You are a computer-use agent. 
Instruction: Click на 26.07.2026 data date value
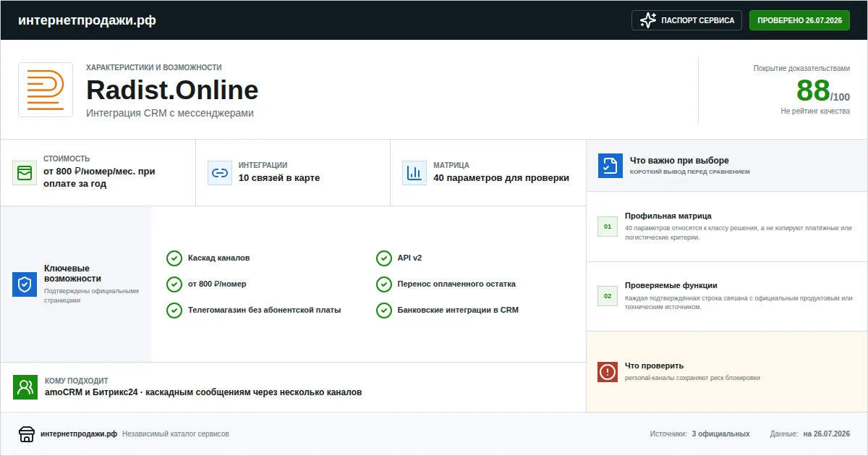coord(827,434)
